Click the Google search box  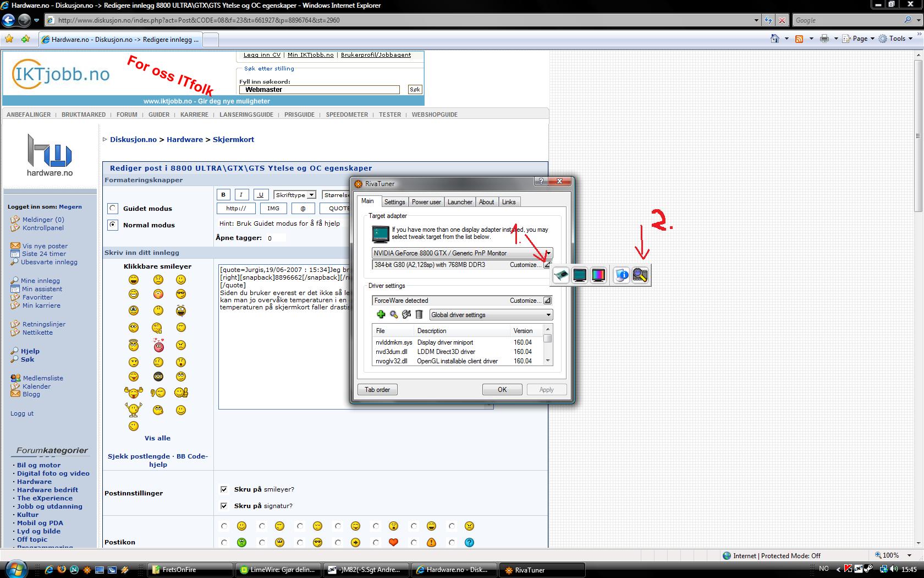point(849,20)
